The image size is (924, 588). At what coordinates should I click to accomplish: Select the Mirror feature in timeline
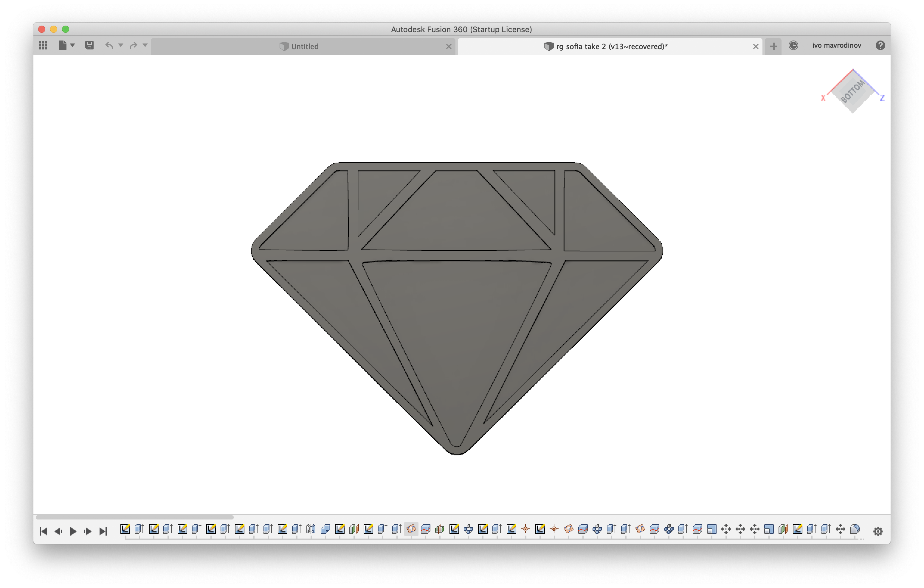[311, 529]
